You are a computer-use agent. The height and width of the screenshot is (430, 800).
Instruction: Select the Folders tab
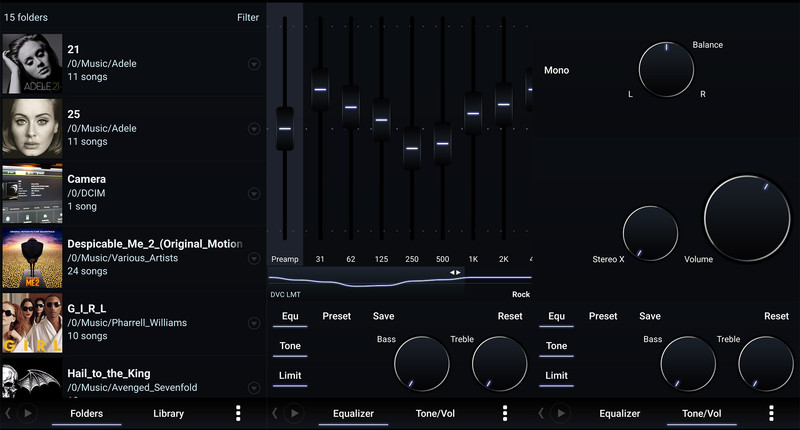[86, 413]
